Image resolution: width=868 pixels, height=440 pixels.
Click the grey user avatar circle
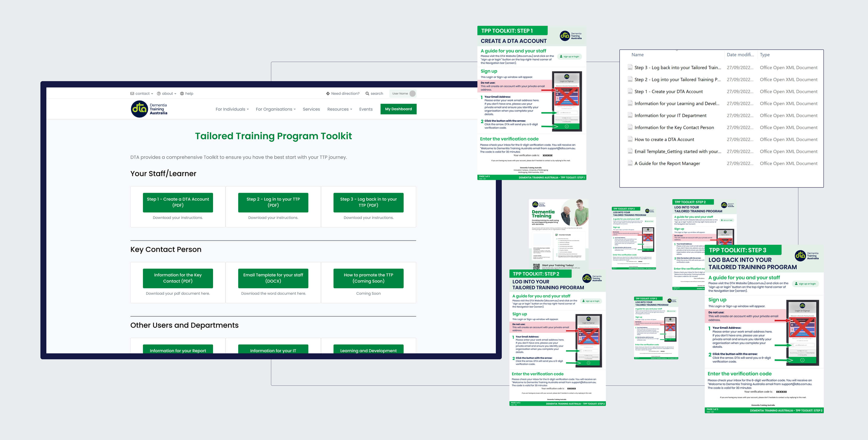point(412,94)
